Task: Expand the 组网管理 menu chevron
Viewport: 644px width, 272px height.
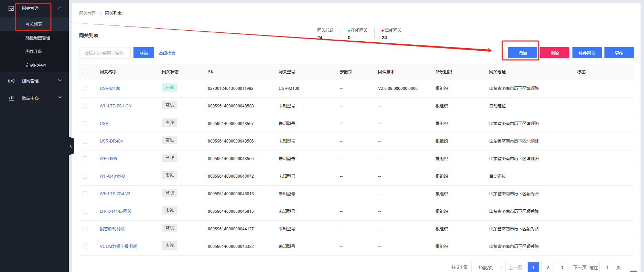Action: pyautogui.click(x=60, y=81)
